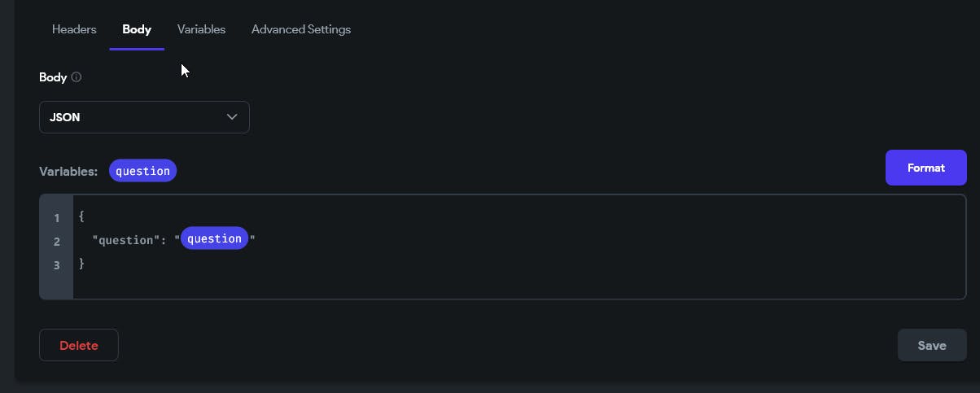
Task: Open the JSON body type dropdown
Action: [x=144, y=117]
